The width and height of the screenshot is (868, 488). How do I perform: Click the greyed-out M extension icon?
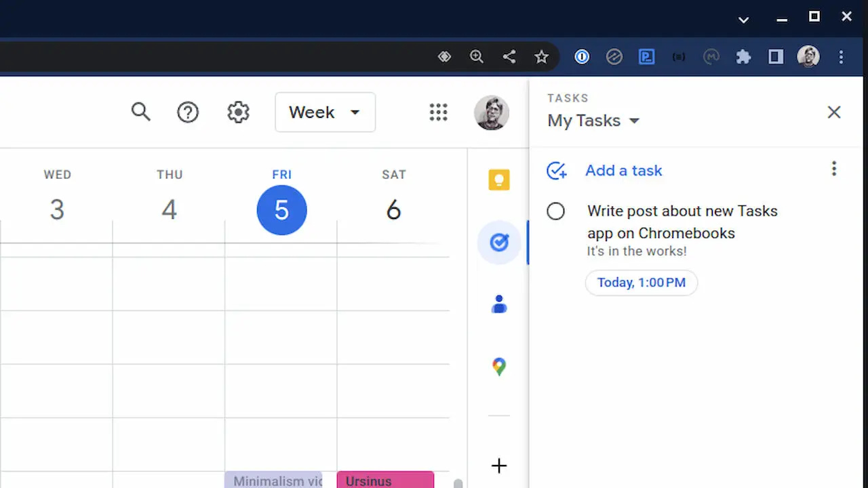(x=711, y=57)
